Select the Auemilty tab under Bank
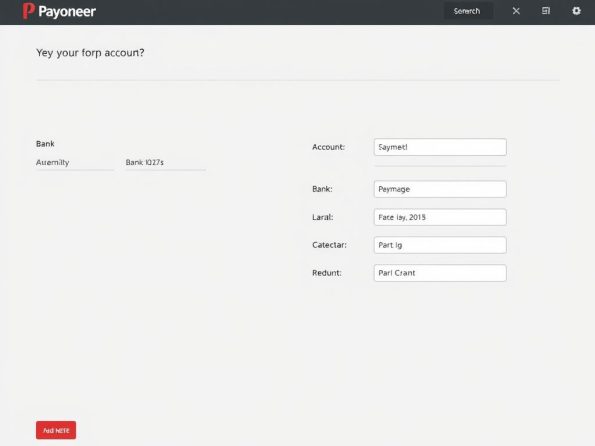595x446 pixels. pyautogui.click(x=52, y=162)
